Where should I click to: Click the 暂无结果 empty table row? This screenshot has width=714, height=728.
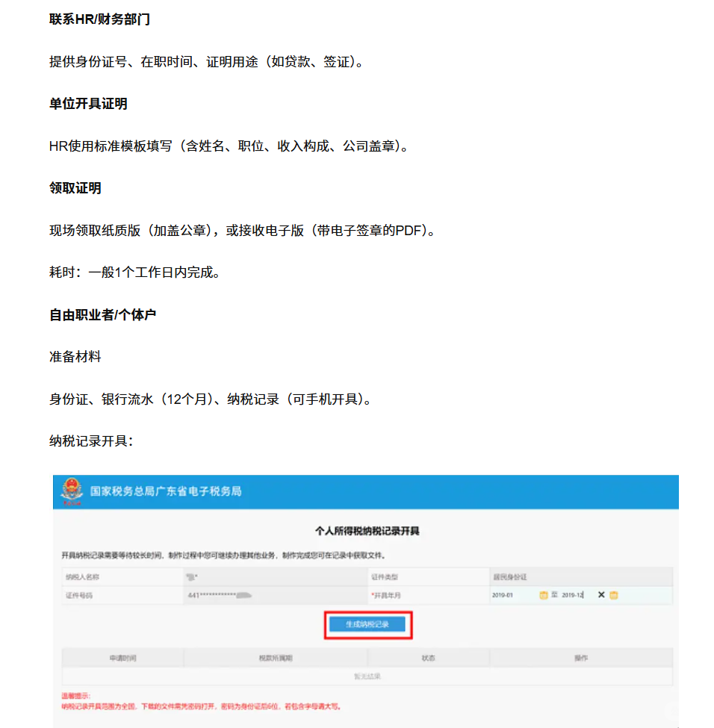[367, 676]
